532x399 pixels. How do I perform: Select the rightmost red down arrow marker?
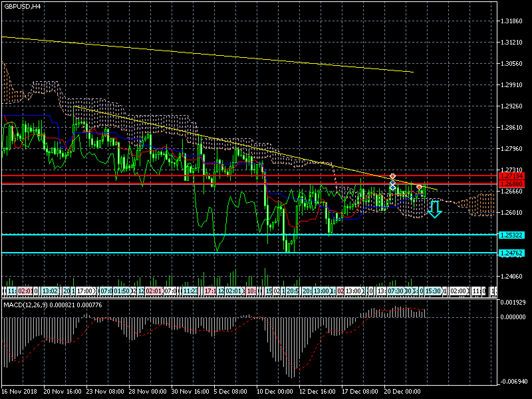pos(420,188)
